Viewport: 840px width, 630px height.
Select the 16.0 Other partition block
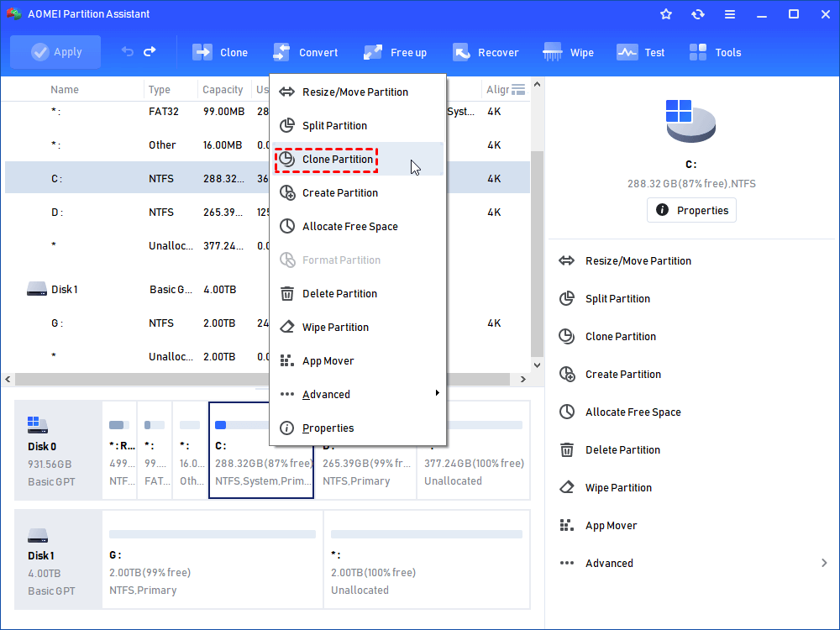coord(190,450)
